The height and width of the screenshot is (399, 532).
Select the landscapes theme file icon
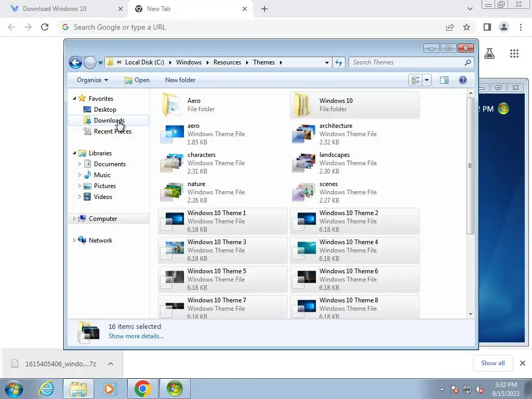click(x=303, y=163)
